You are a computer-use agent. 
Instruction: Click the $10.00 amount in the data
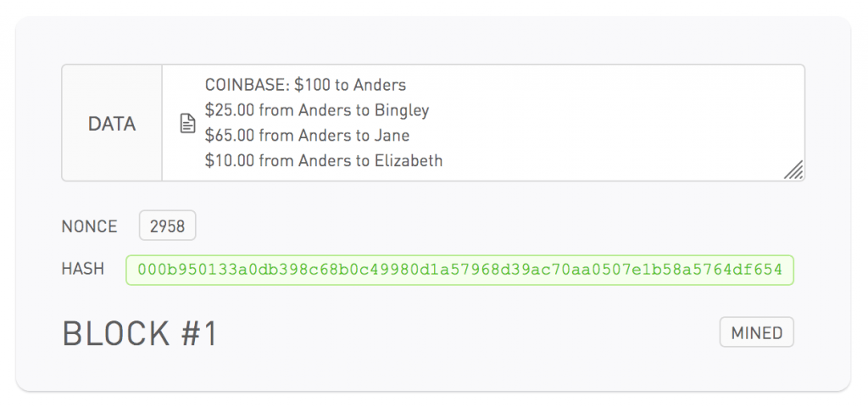[x=230, y=160]
